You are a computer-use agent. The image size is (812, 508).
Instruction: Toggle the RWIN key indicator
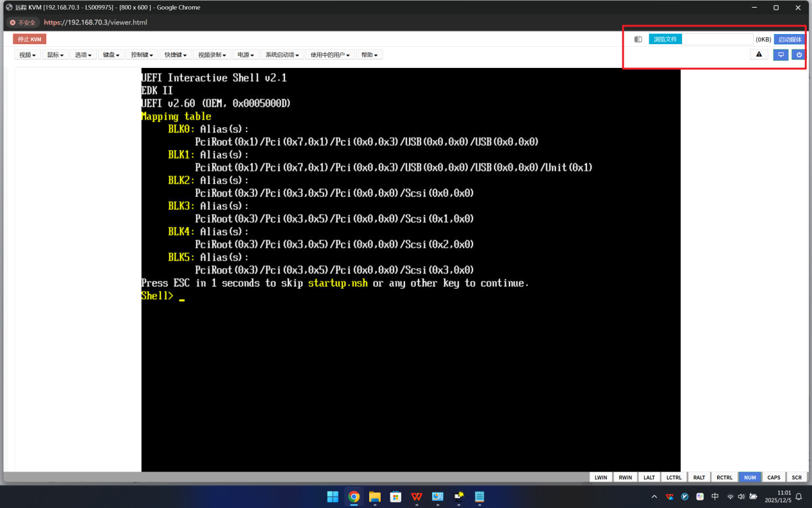pyautogui.click(x=625, y=477)
